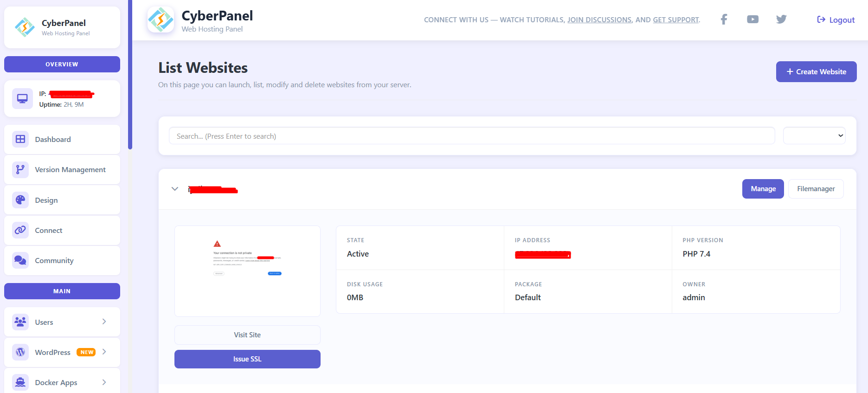Viewport: 868px width, 393px height.
Task: Open Version Management in sidebar
Action: coord(62,169)
